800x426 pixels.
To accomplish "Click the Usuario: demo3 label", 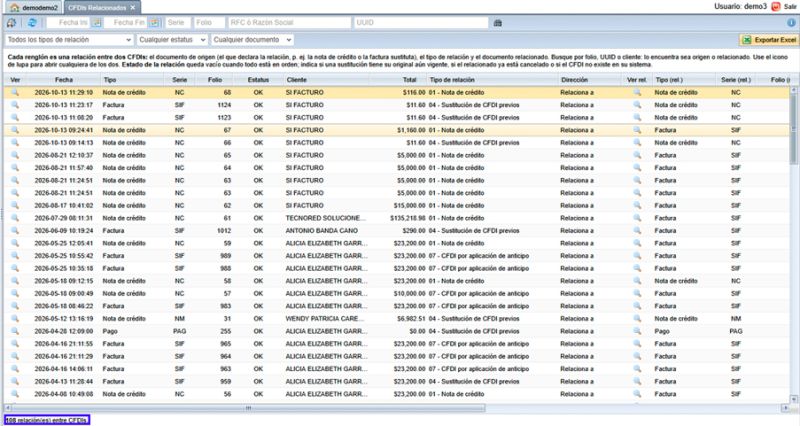I will [x=740, y=7].
